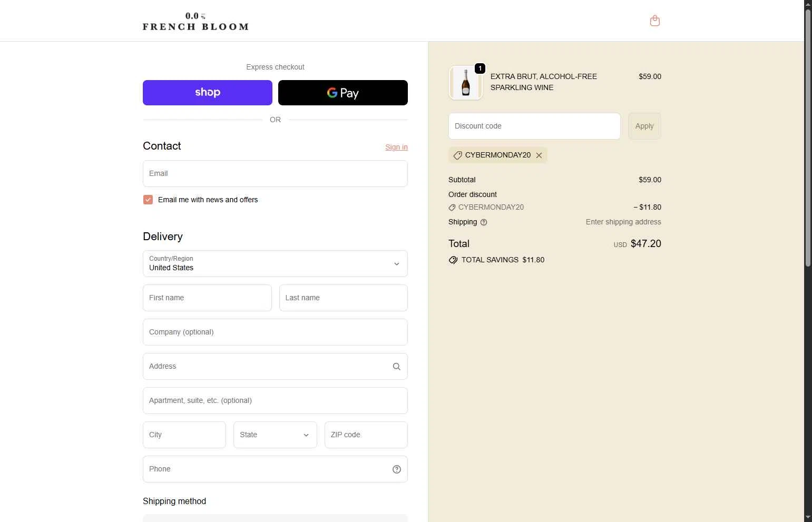This screenshot has width=812, height=522.
Task: Click the sparkling wine product thumbnail
Action: pos(466,83)
